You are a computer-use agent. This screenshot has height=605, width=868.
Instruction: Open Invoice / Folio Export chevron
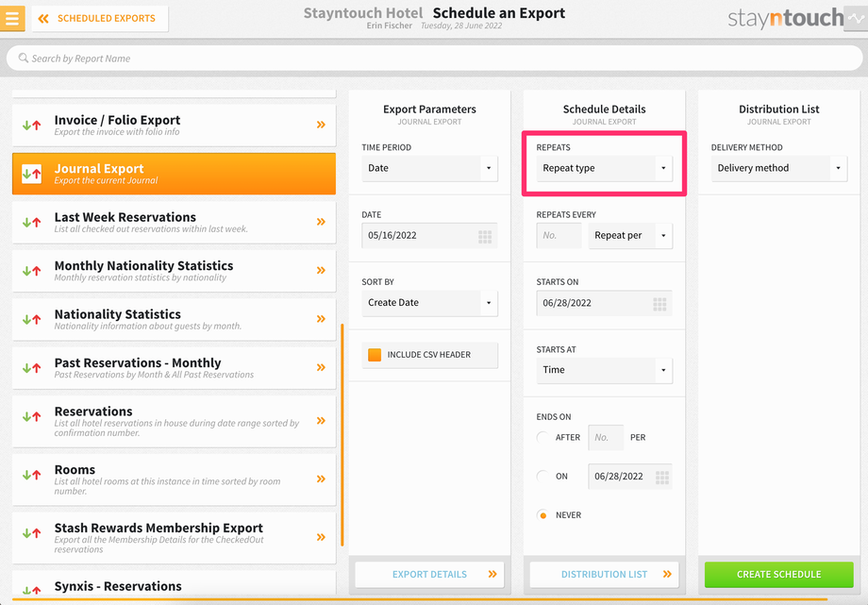321,125
